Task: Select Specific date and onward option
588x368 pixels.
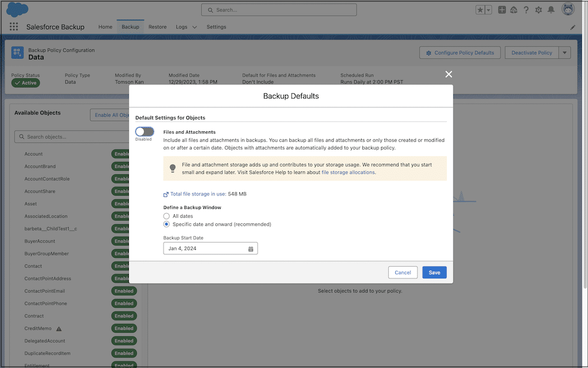Action: click(x=166, y=224)
